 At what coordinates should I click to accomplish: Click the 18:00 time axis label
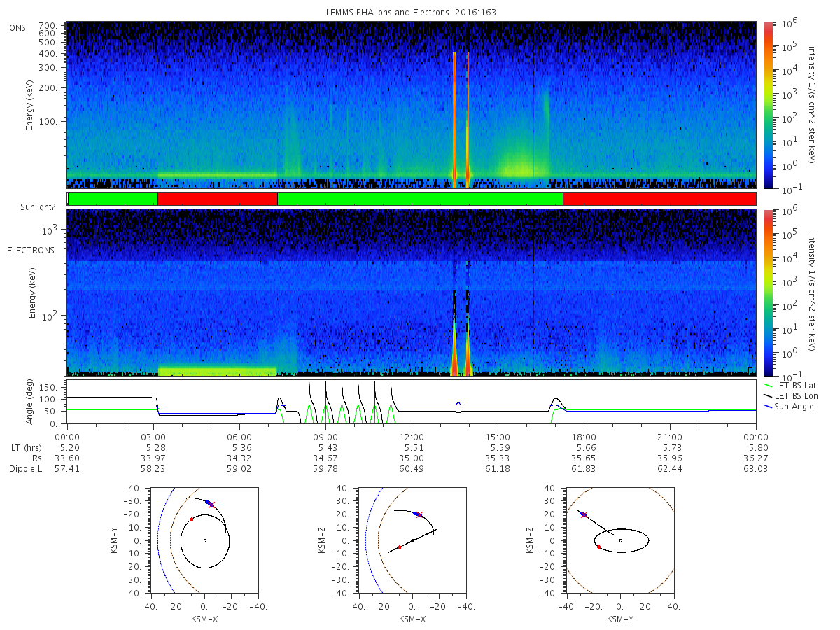(584, 437)
